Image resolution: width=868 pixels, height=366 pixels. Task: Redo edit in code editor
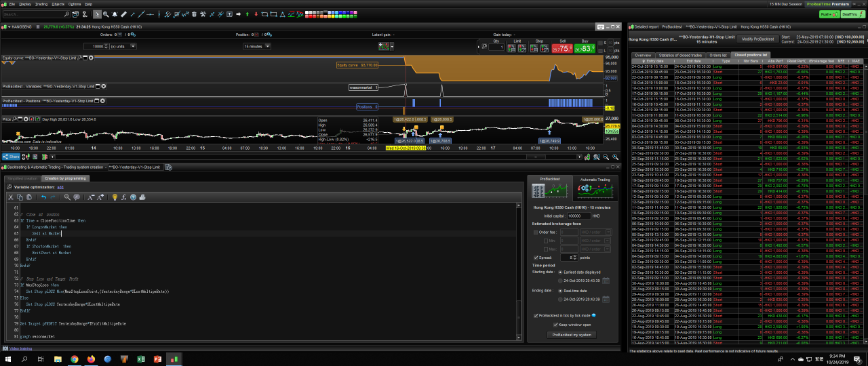[x=53, y=197]
